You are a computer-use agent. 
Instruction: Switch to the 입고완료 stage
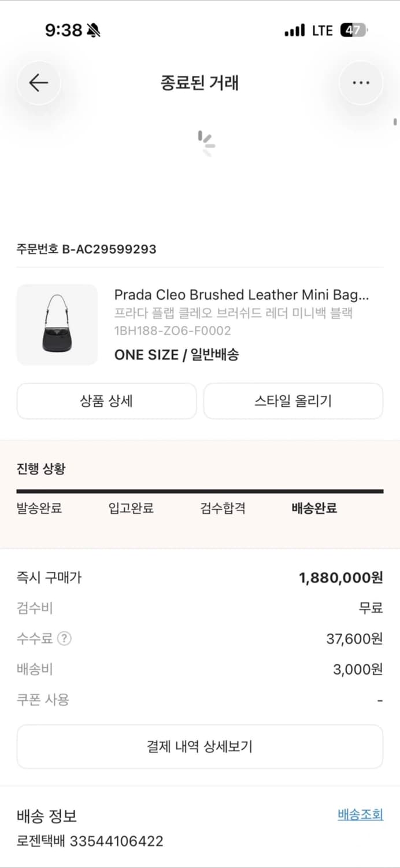pyautogui.click(x=131, y=508)
